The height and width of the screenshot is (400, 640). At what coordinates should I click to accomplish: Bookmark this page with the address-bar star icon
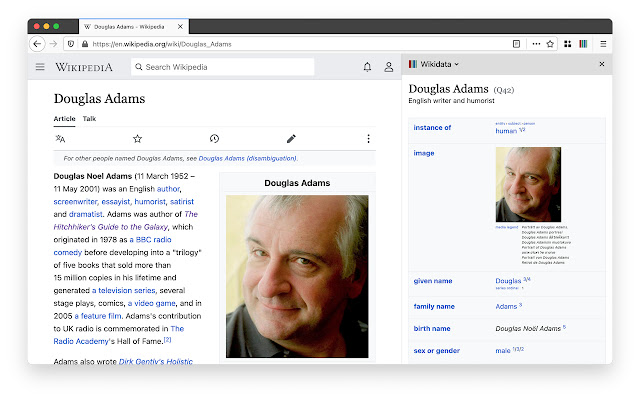tap(550, 44)
